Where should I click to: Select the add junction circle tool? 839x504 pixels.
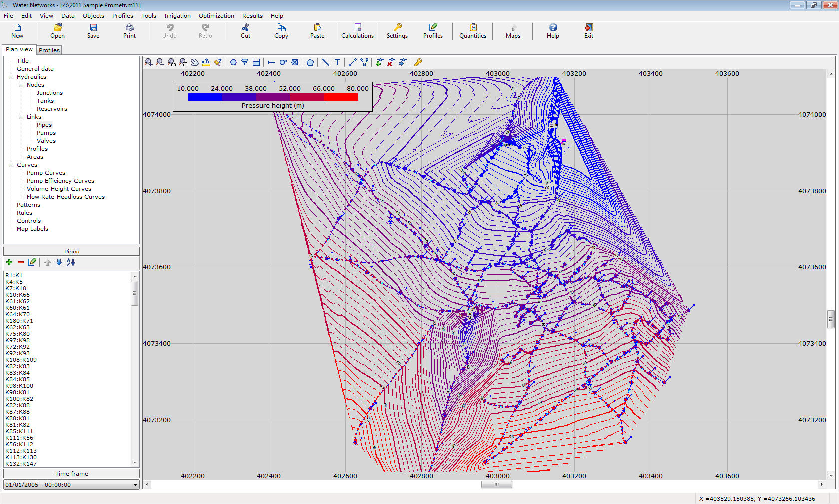click(x=233, y=62)
